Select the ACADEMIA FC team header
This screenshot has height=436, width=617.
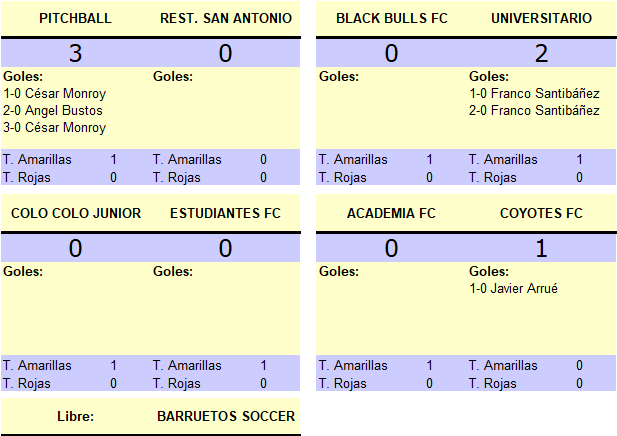click(391, 213)
